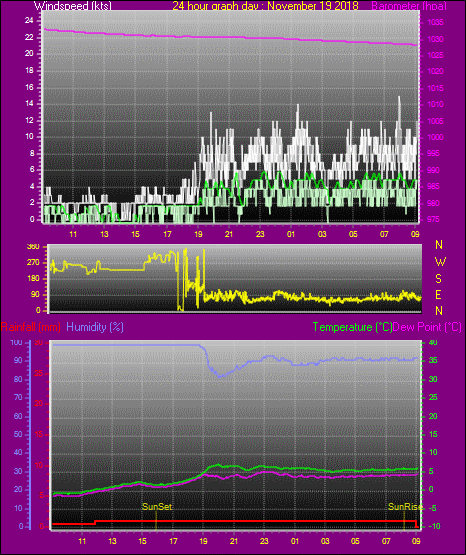Click the Humidity (%) legend label
Image resolution: width=466 pixels, height=555 pixels.
coord(95,327)
